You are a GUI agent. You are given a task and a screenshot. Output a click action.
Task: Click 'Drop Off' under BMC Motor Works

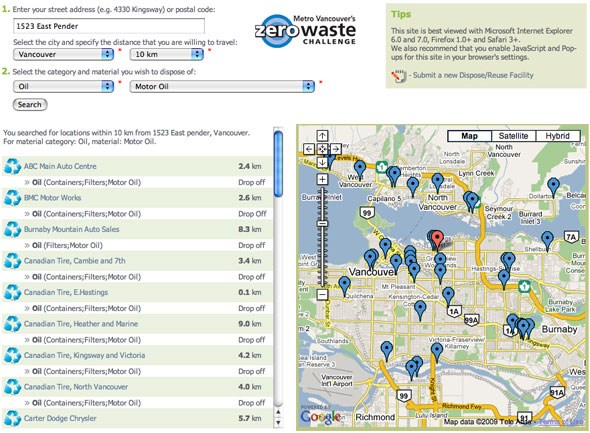pos(252,214)
